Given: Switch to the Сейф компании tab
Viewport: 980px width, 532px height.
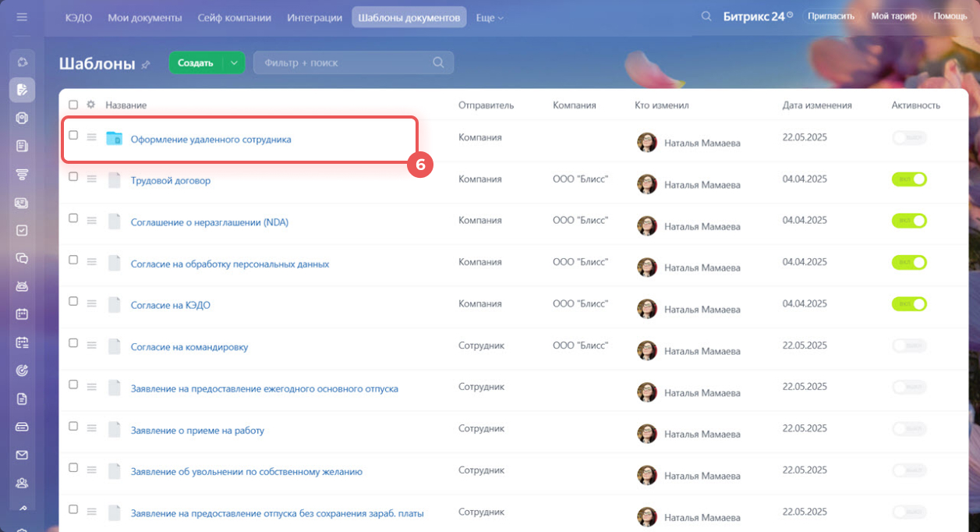Looking at the screenshot, I should click(x=235, y=17).
